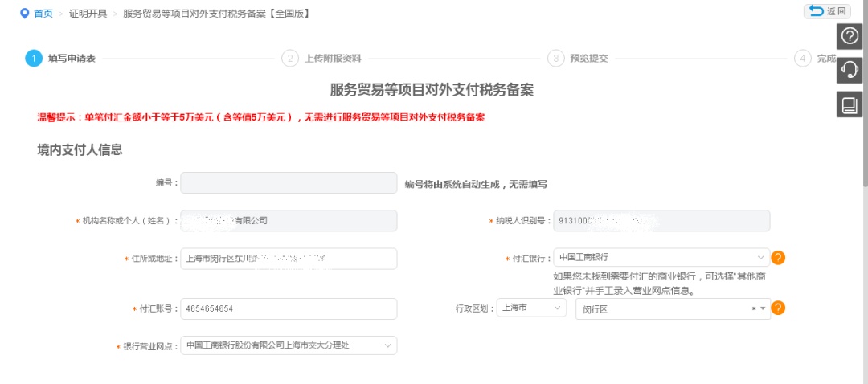Screen dimensions: 868x384
Task: Click the location pin icon beside 首页
Action: (24, 14)
